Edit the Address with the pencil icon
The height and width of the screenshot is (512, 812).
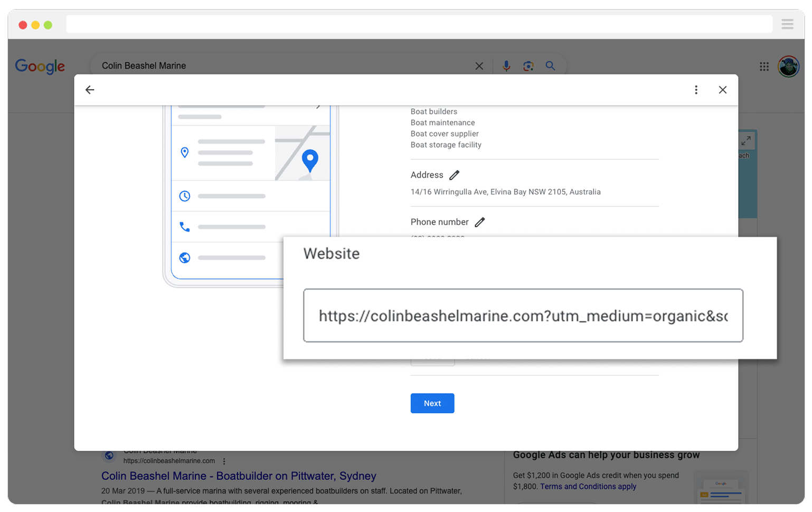pos(454,175)
